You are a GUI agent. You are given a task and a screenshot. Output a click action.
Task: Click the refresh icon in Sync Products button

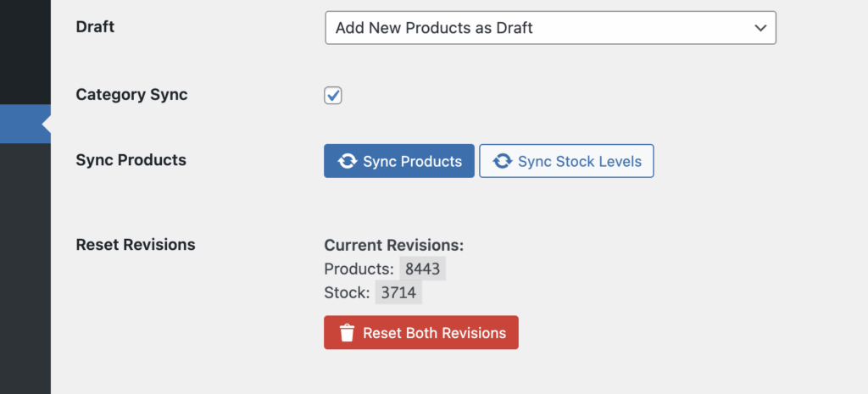tap(347, 161)
